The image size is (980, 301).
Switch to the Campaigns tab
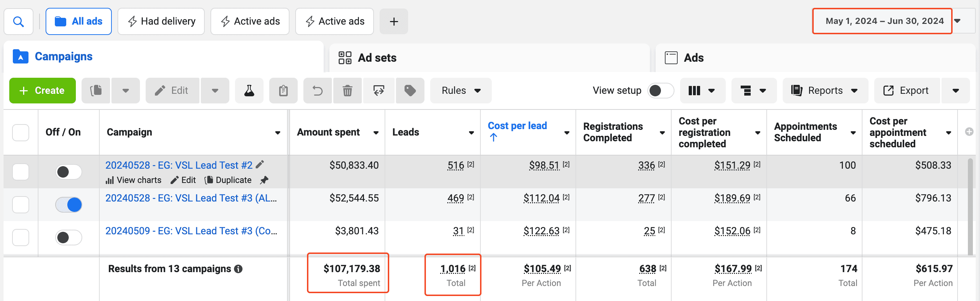(x=163, y=57)
